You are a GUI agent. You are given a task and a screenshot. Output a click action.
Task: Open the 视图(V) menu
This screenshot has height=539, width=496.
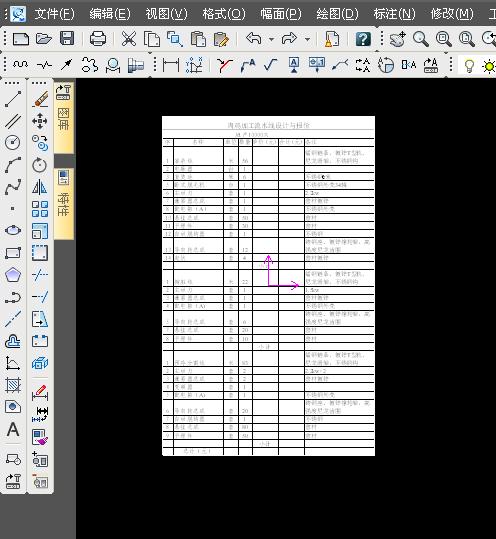[x=167, y=14]
